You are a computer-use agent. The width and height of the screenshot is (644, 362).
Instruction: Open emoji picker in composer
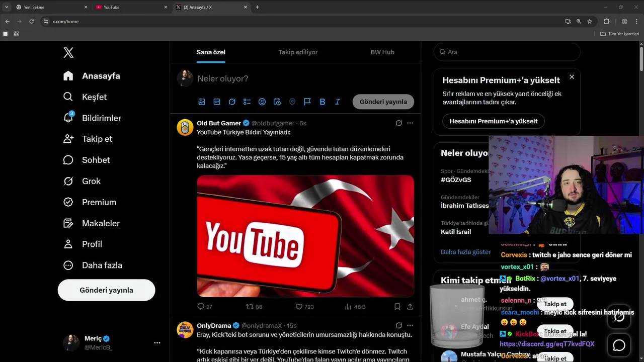coord(262,102)
